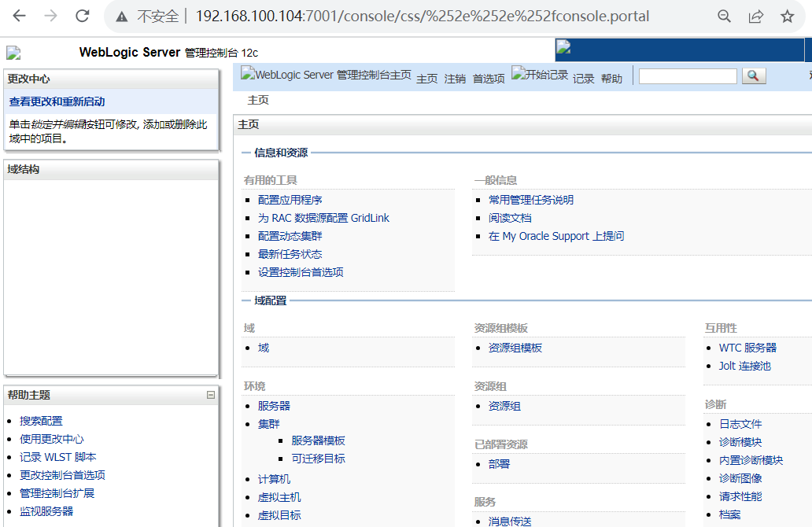Click into the console search text field

point(688,76)
